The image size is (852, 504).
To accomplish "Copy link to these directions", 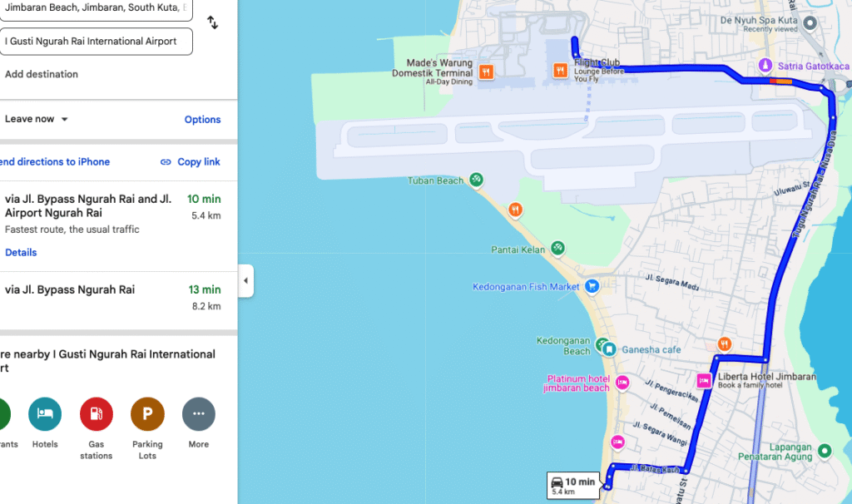I will [191, 162].
